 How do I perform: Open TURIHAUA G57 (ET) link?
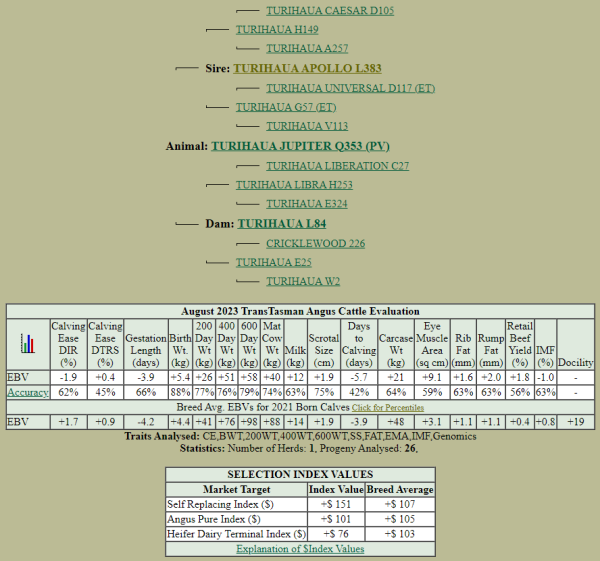[286, 107]
